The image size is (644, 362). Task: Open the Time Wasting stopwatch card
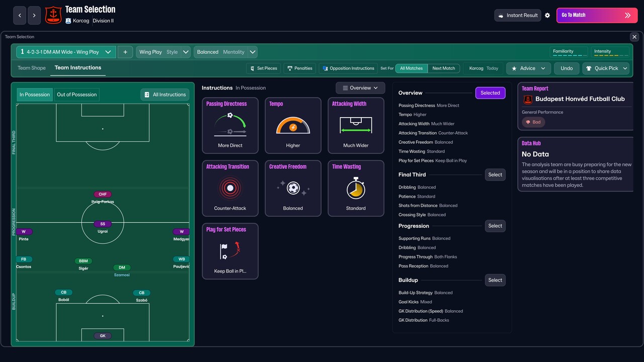click(x=356, y=189)
